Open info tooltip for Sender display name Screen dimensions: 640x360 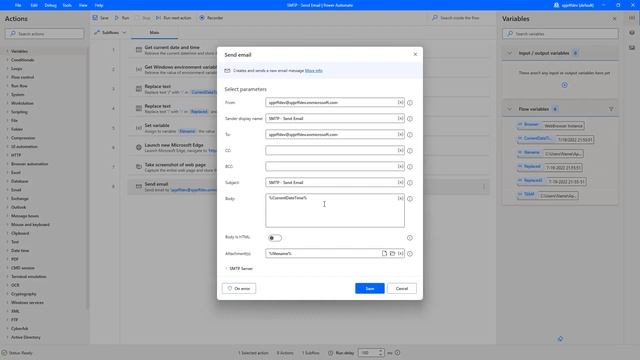[410, 119]
